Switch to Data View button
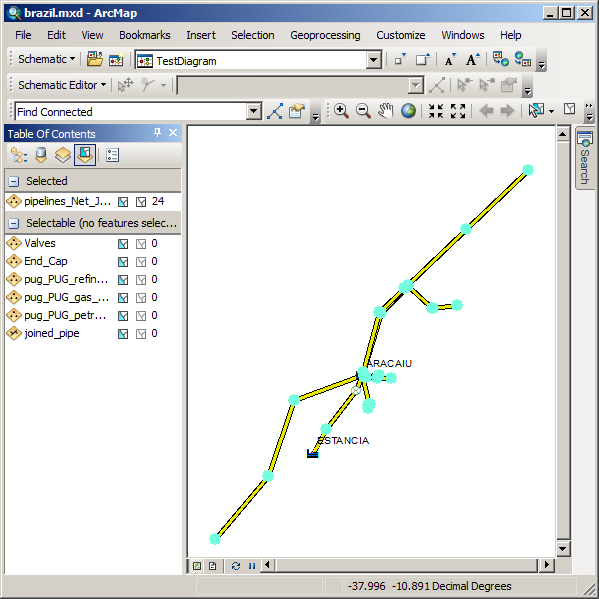 coord(197,566)
